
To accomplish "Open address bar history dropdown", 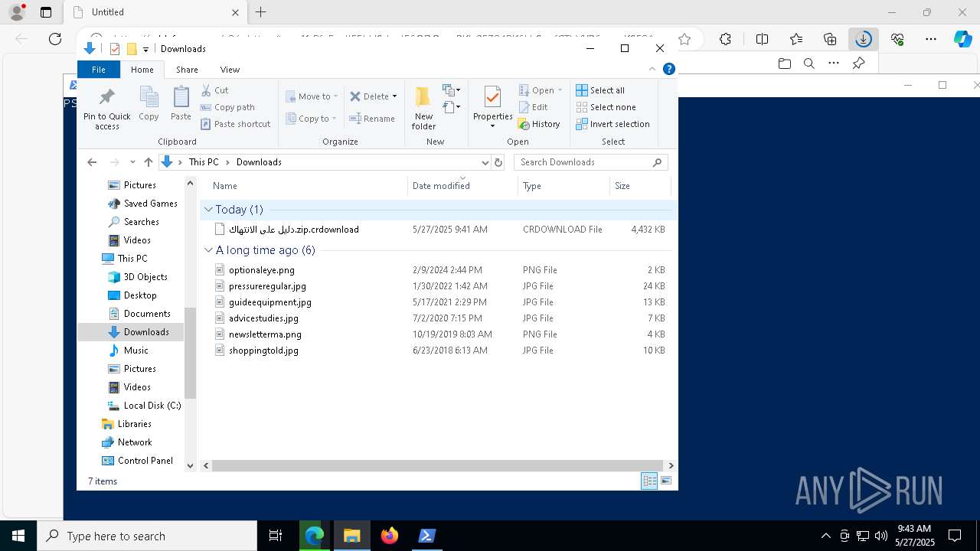I will 485,162.
